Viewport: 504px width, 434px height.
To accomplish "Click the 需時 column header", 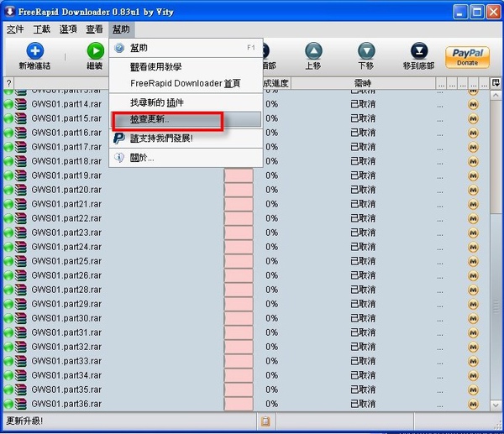I will tap(362, 83).
